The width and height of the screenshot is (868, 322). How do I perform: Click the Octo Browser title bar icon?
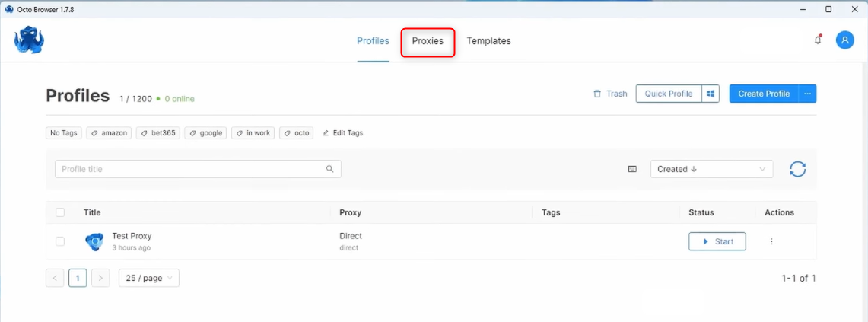9,9
